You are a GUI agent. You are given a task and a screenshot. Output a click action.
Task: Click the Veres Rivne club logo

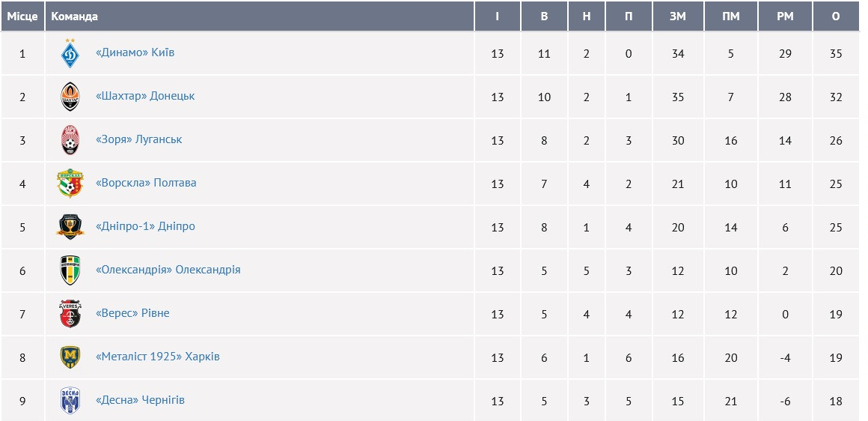tap(70, 314)
